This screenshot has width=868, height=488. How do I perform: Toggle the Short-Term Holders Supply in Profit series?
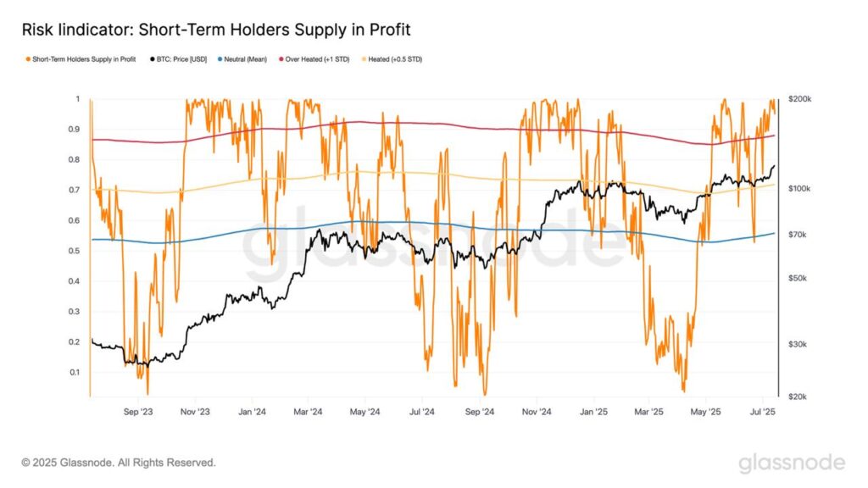85,58
